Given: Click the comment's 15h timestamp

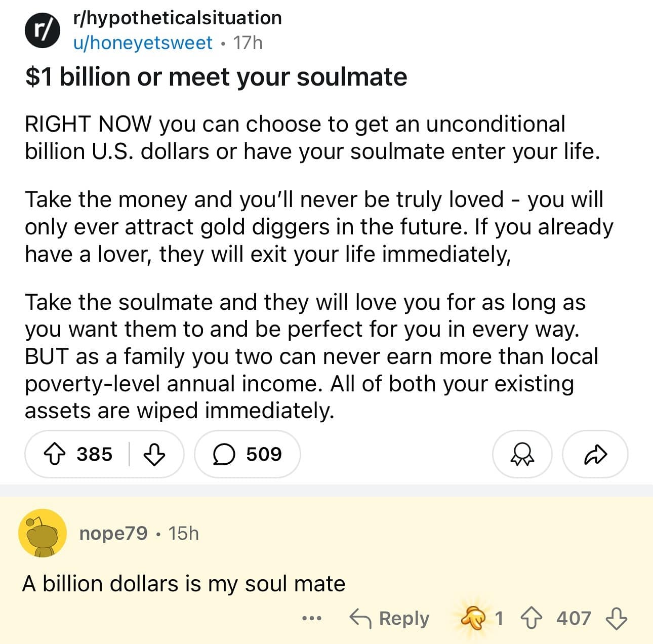Looking at the screenshot, I should [184, 533].
